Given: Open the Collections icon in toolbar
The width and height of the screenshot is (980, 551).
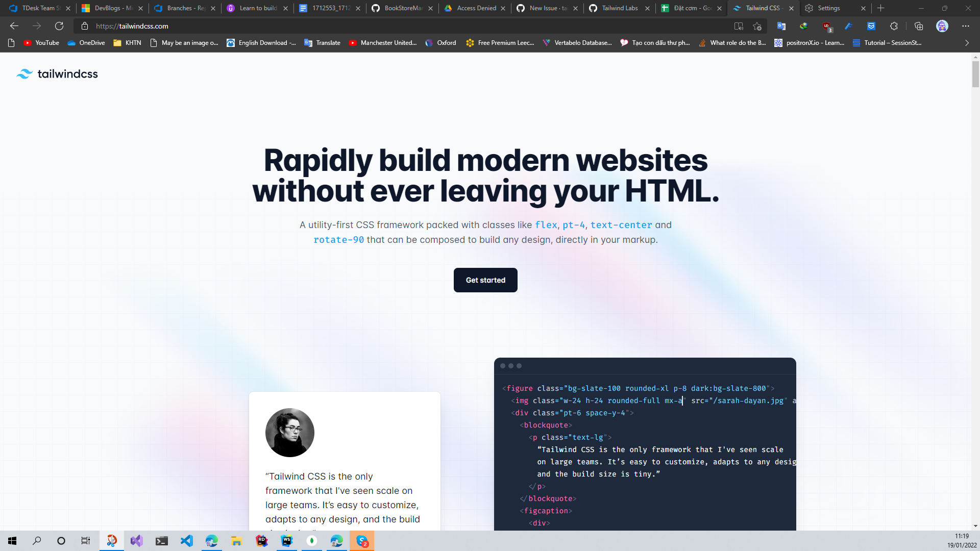Looking at the screenshot, I should 919,26.
